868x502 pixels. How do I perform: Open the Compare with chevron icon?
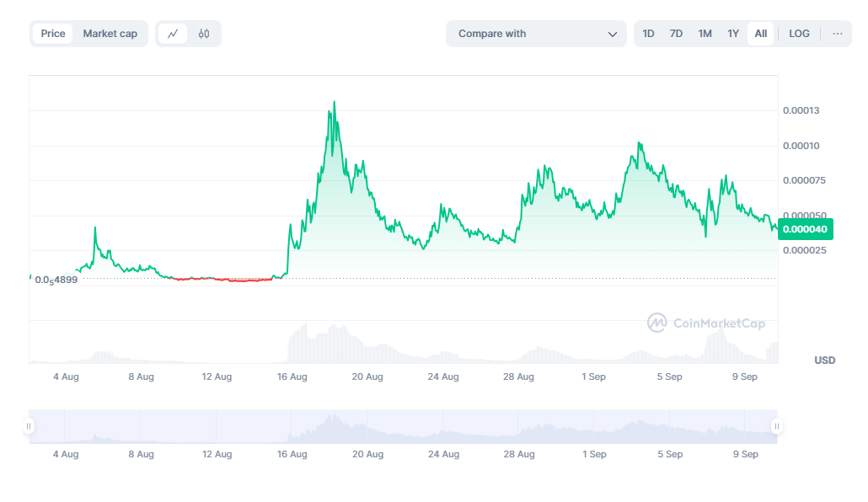click(x=613, y=33)
